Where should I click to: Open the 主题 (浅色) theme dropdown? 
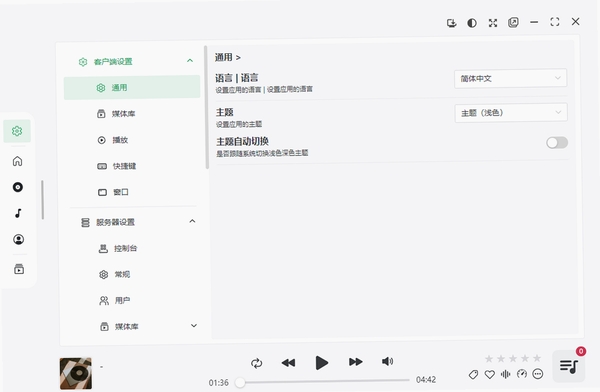click(x=511, y=113)
